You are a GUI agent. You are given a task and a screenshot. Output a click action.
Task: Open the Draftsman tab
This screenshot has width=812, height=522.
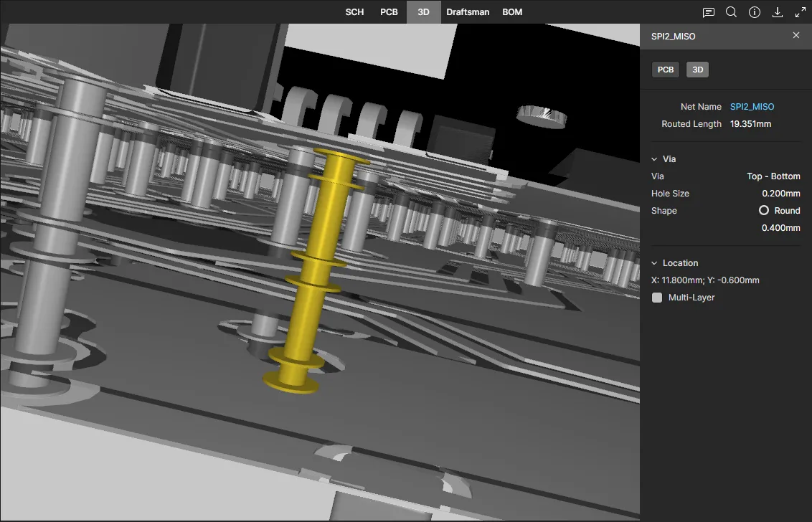[x=468, y=12]
